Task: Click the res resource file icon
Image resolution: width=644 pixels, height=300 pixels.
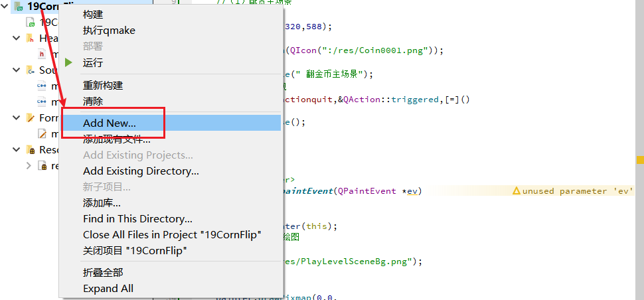Action: tap(42, 166)
